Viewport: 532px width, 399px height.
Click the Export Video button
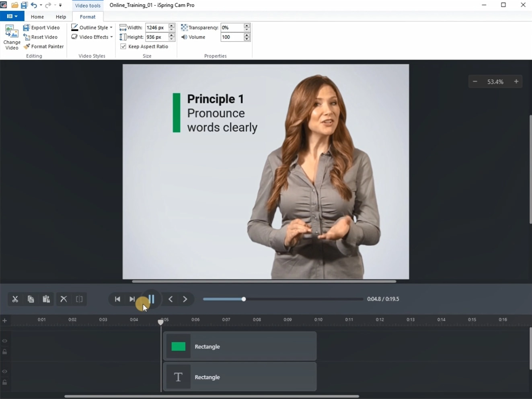click(x=42, y=27)
